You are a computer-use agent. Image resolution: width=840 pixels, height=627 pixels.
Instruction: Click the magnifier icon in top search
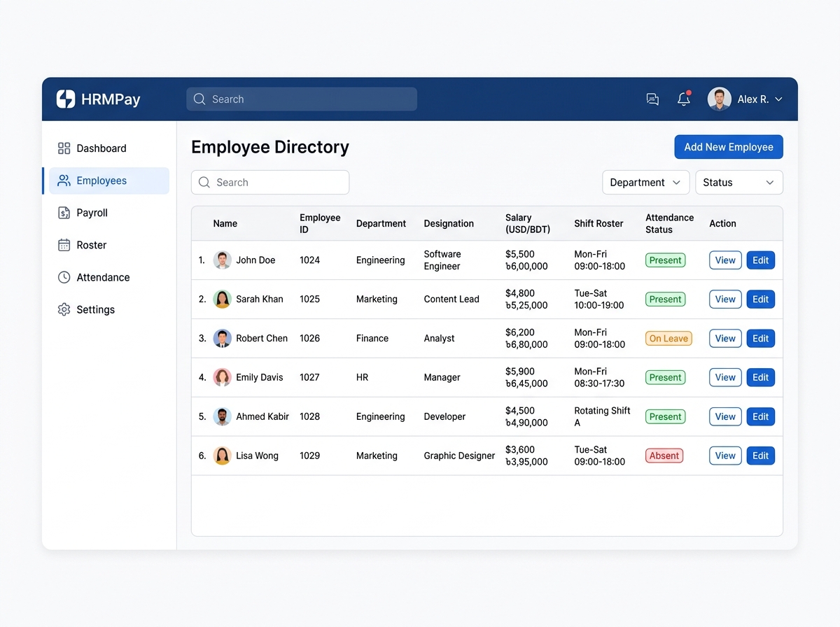199,99
